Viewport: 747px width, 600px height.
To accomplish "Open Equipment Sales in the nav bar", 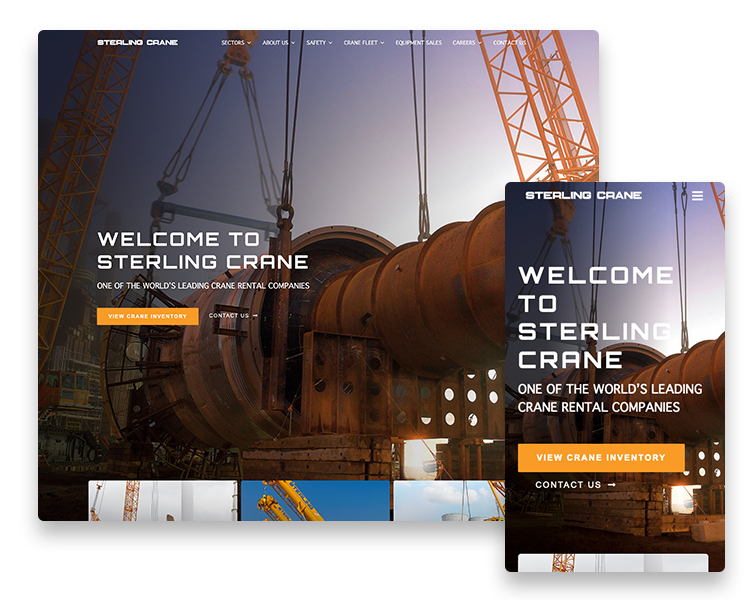I will point(418,42).
